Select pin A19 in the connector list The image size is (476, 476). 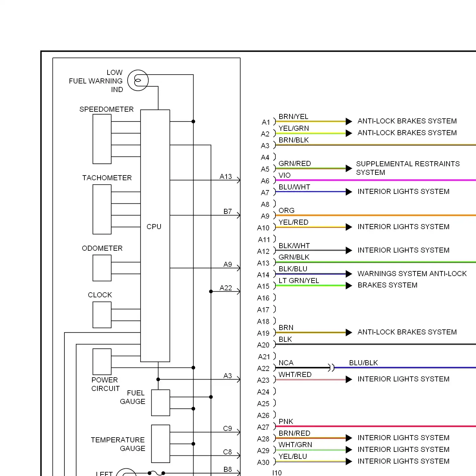(x=263, y=333)
